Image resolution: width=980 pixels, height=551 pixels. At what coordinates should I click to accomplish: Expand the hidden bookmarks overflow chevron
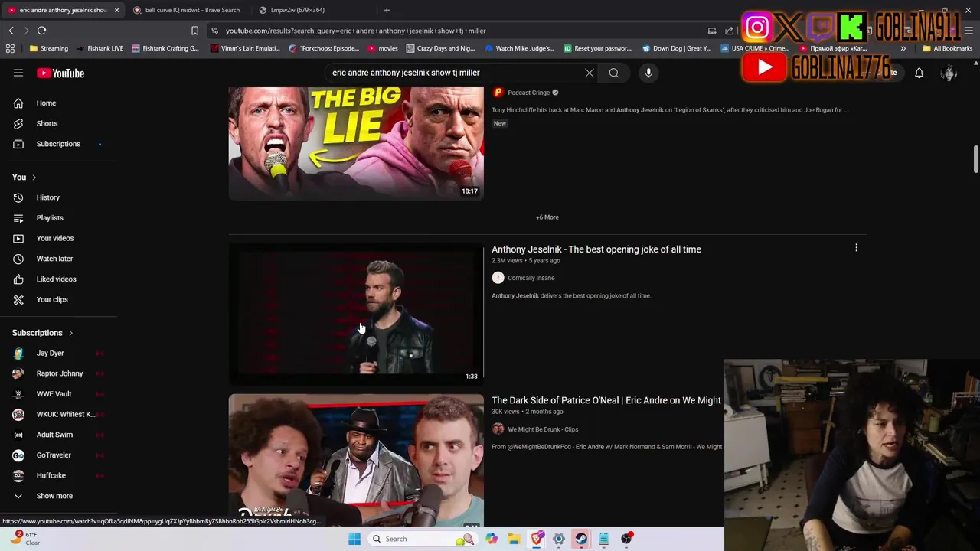click(903, 48)
